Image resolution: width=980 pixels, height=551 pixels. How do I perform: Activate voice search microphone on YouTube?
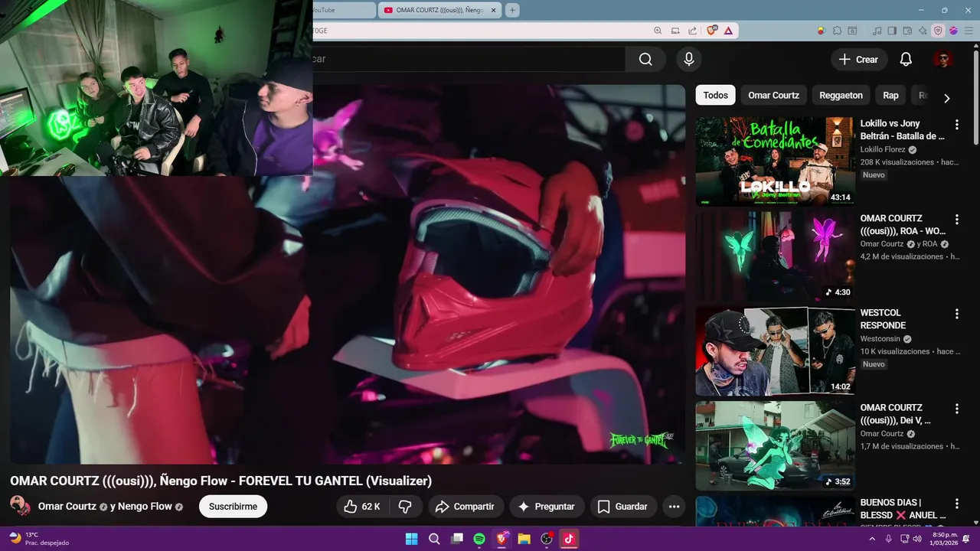click(x=689, y=60)
